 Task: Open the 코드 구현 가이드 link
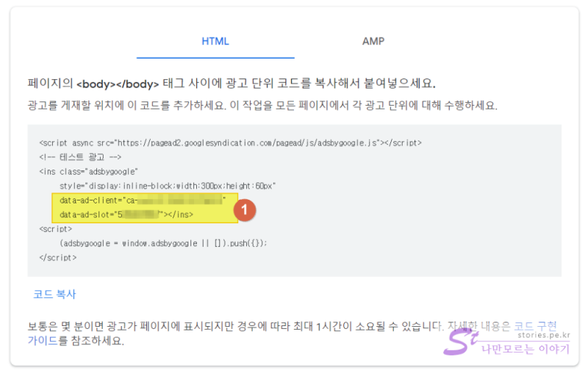[x=535, y=326]
